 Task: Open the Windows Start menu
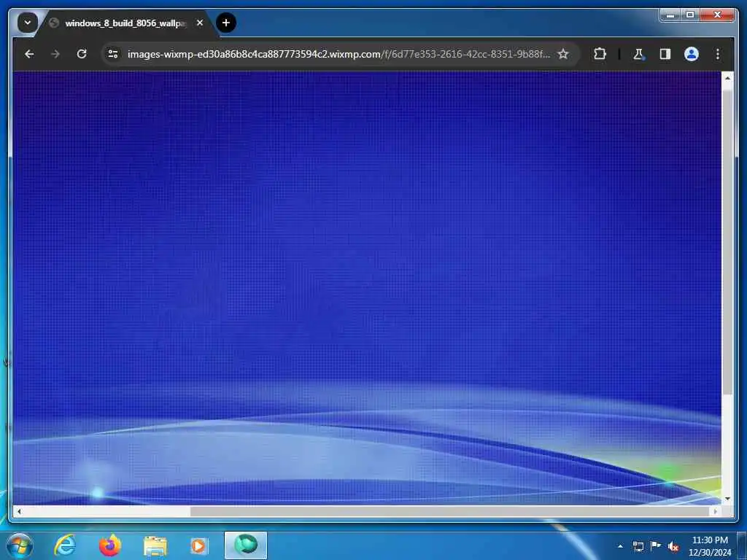click(20, 545)
